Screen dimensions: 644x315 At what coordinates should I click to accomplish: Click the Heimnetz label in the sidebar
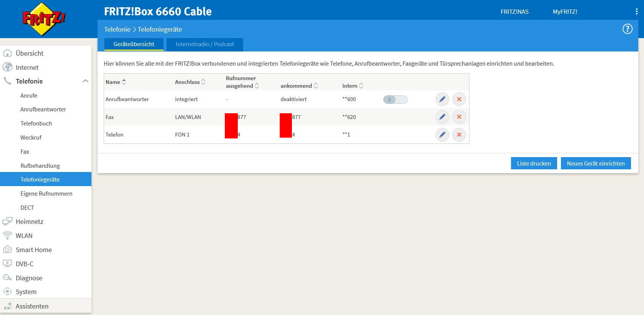[29, 221]
